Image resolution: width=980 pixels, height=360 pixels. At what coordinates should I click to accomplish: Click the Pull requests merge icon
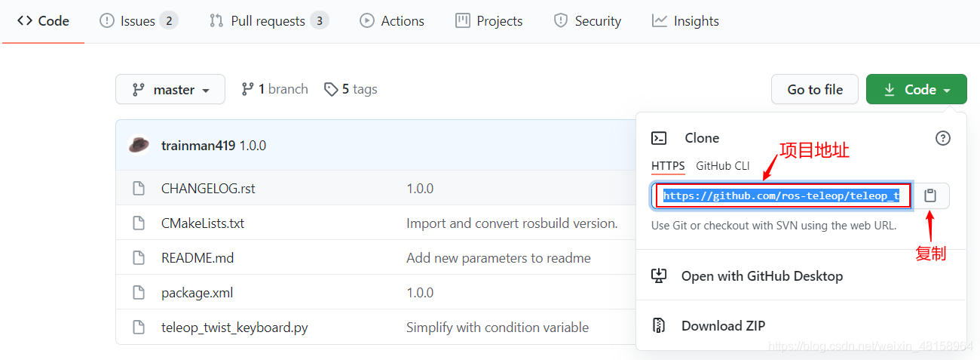pyautogui.click(x=216, y=21)
